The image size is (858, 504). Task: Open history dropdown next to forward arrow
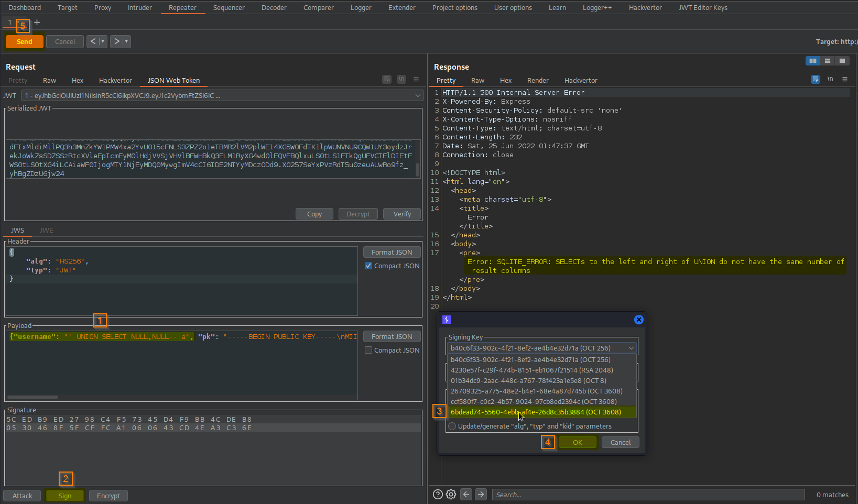126,41
